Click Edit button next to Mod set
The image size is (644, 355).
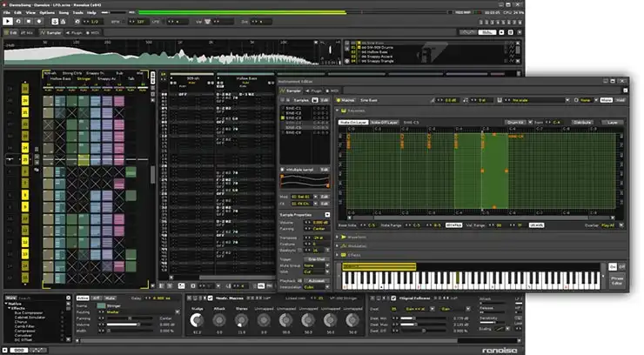325,197
